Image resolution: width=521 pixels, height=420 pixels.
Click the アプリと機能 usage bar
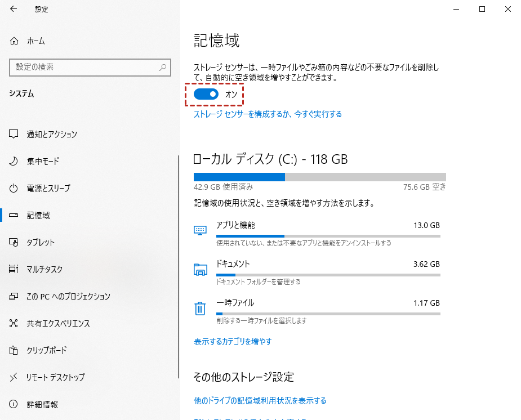[x=328, y=236]
